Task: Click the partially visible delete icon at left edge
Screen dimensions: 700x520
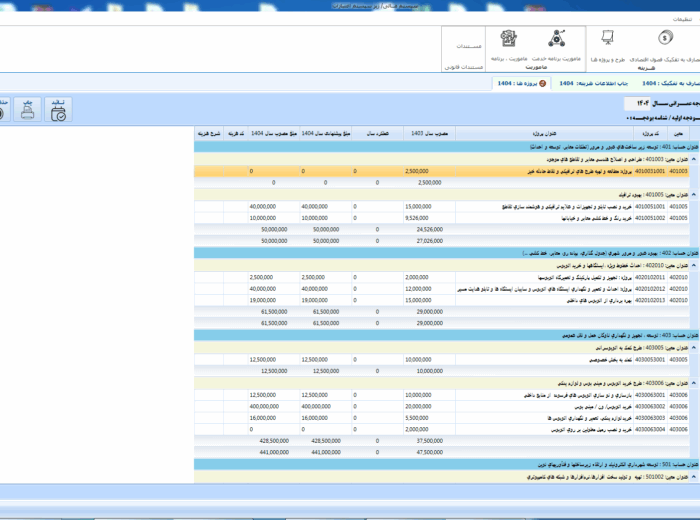Action: click(x=3, y=109)
